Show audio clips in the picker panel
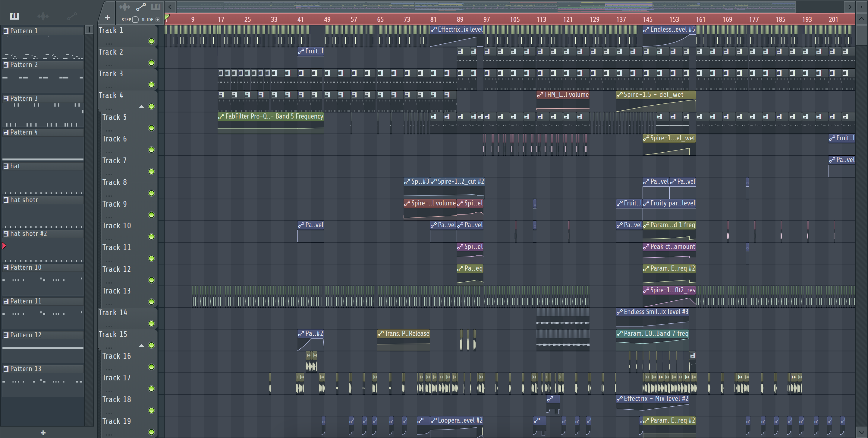 [x=43, y=16]
